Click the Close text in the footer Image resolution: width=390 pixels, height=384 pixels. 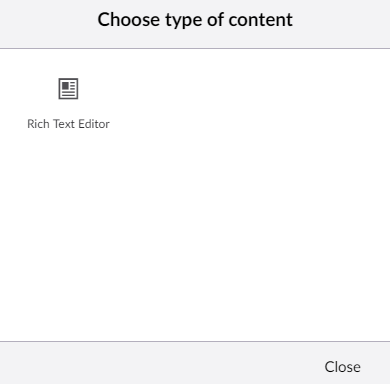(342, 367)
